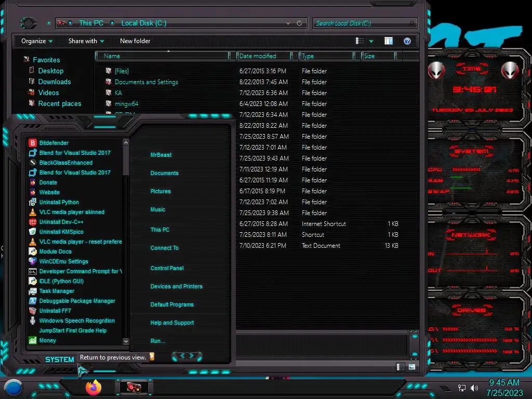Open MrBeast user folder in start menu
532x399 pixels.
pyautogui.click(x=161, y=155)
